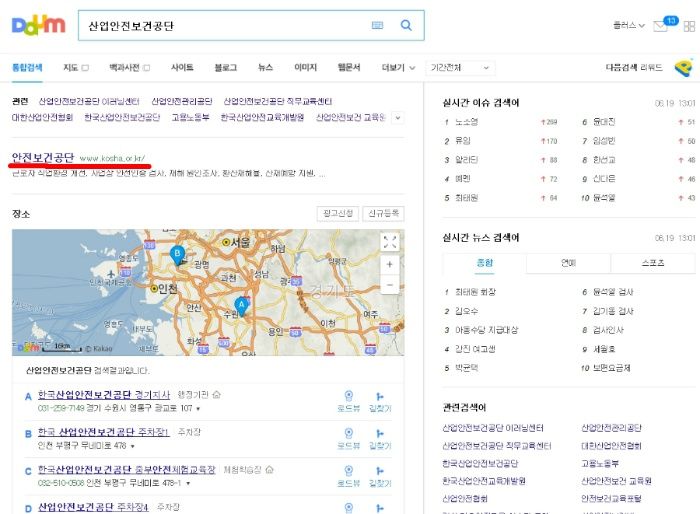700x514 pixels.
Task: Click the Daum logo
Action: (38, 25)
